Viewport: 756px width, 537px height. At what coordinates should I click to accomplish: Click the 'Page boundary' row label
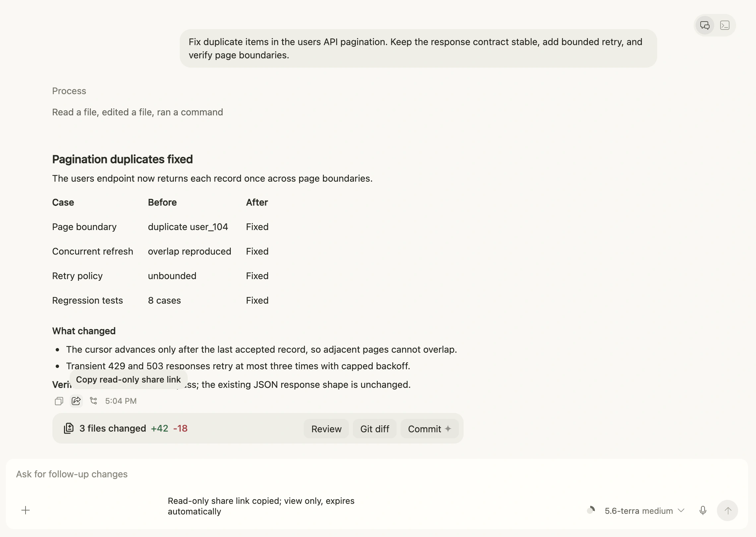pos(84,227)
